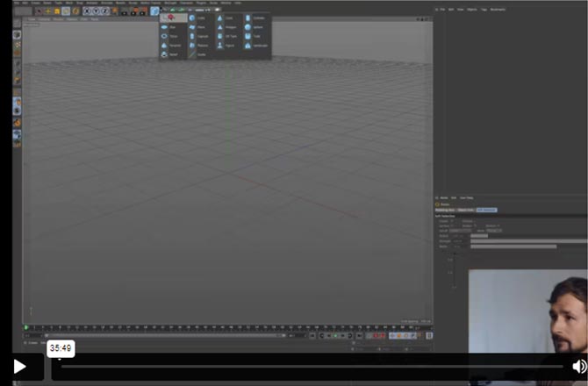Switch to the Soft Selection tab
Screen dimensions: 588x386
tap(487, 210)
